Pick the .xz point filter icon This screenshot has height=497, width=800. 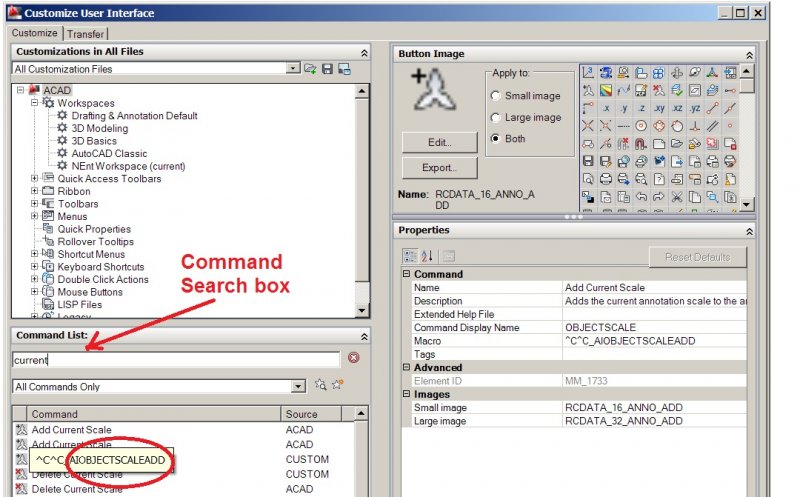click(x=677, y=108)
